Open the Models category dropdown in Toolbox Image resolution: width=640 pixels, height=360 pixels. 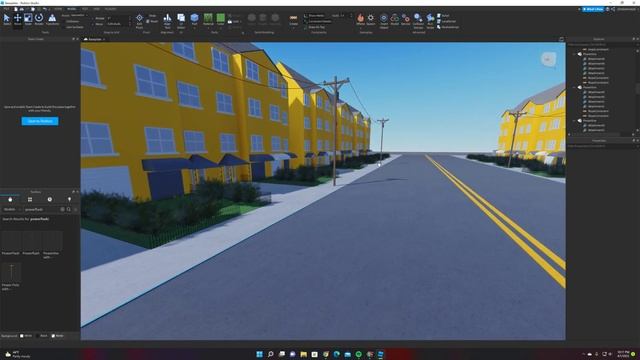(11, 209)
